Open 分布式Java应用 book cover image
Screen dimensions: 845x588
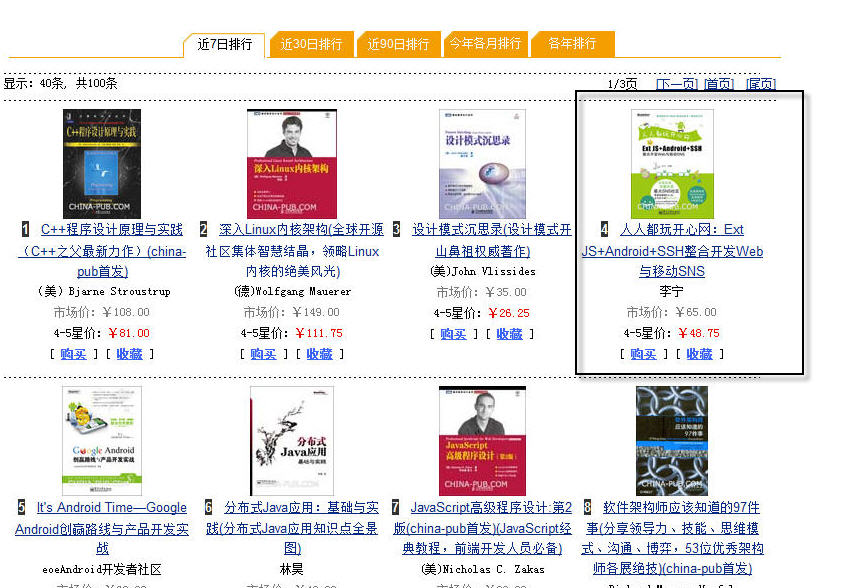(x=292, y=441)
